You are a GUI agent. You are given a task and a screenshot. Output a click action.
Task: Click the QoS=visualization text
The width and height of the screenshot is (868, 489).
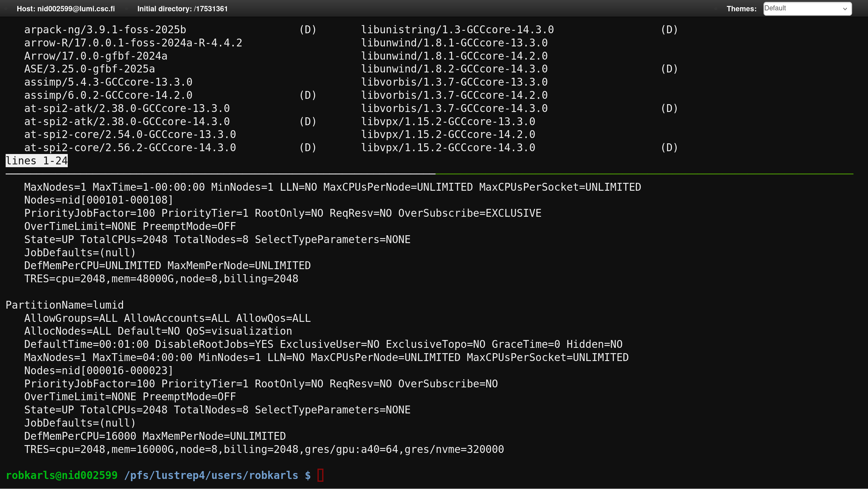pyautogui.click(x=239, y=331)
